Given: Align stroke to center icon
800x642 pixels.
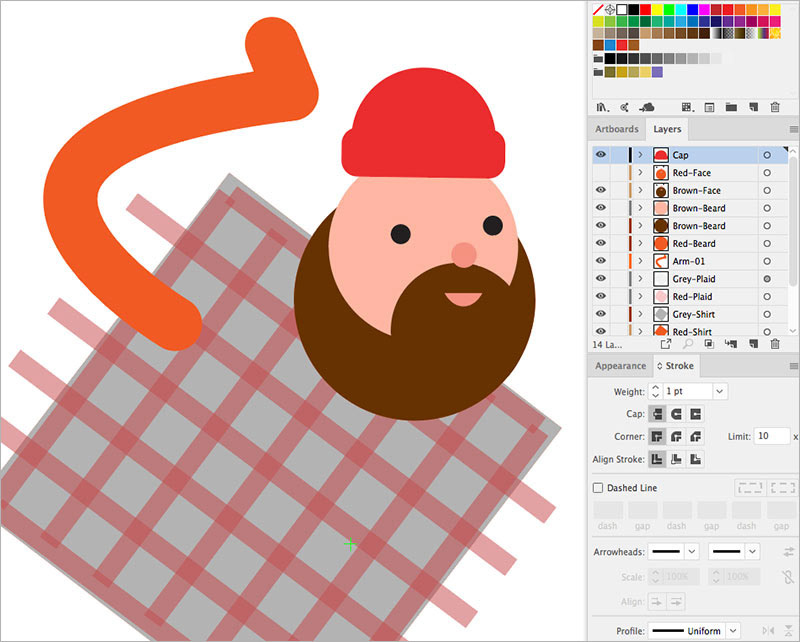Looking at the screenshot, I should [657, 459].
